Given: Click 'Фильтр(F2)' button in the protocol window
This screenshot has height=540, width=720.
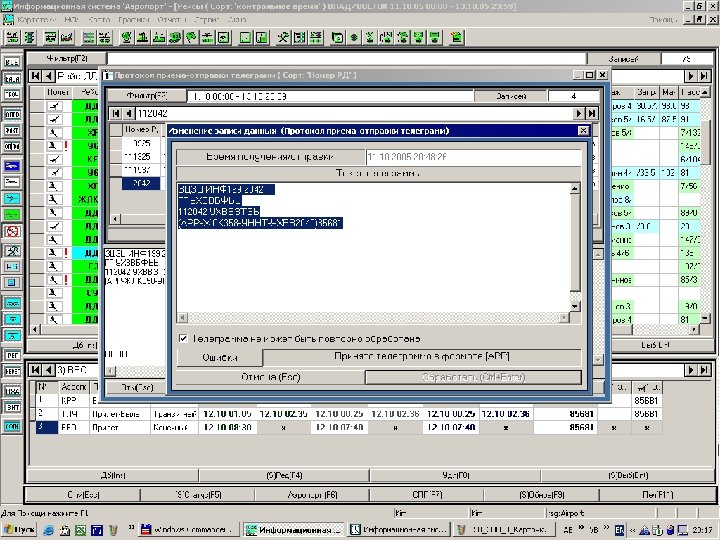Looking at the screenshot, I should tap(147, 96).
